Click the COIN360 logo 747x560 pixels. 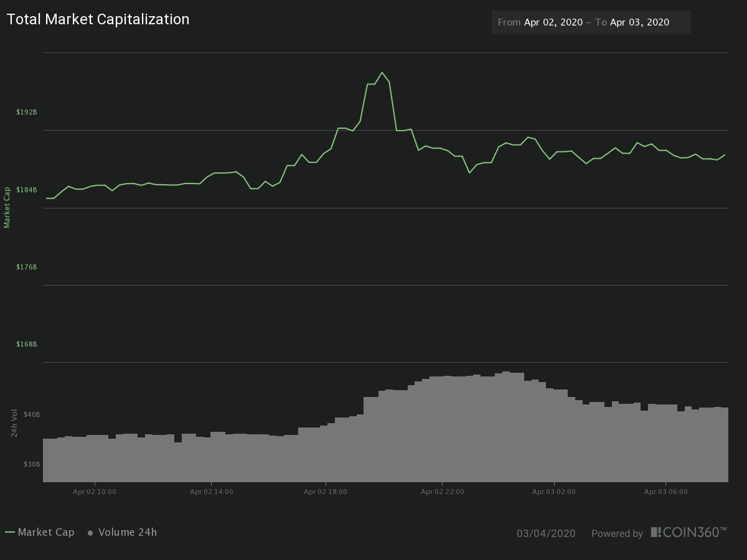click(688, 532)
